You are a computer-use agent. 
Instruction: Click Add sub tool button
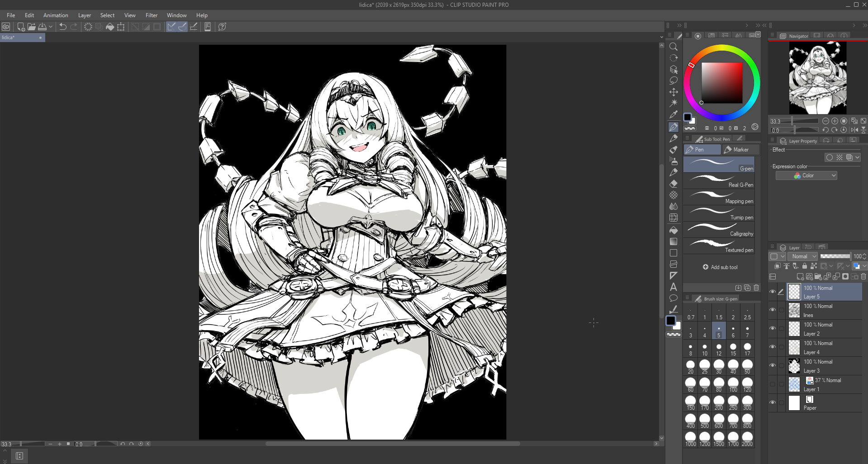pyautogui.click(x=720, y=267)
